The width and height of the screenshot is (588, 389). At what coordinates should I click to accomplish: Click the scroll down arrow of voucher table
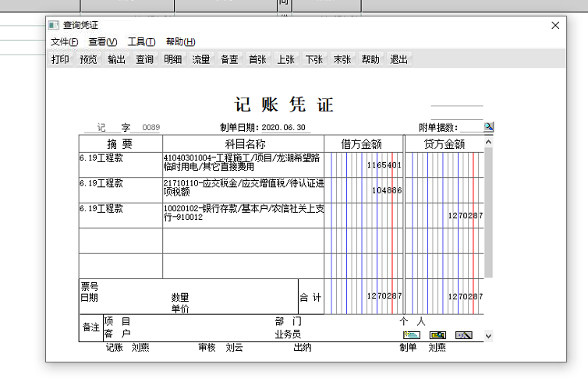[488, 336]
